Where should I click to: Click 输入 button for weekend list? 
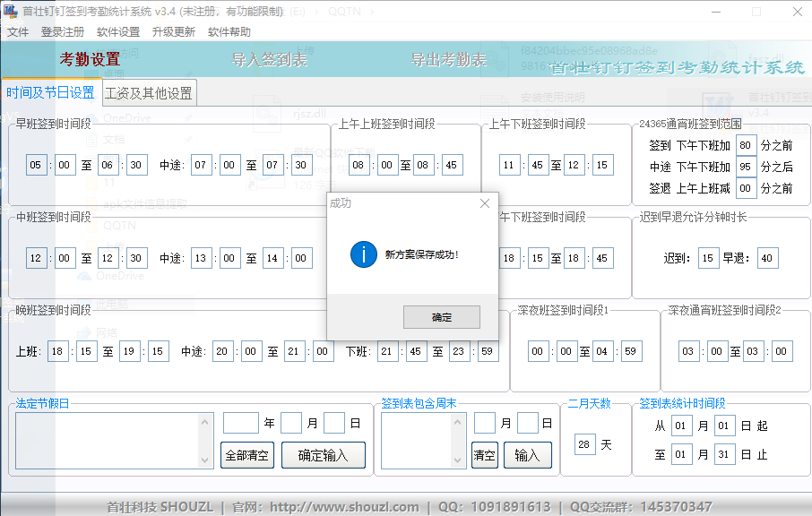pyautogui.click(x=527, y=455)
